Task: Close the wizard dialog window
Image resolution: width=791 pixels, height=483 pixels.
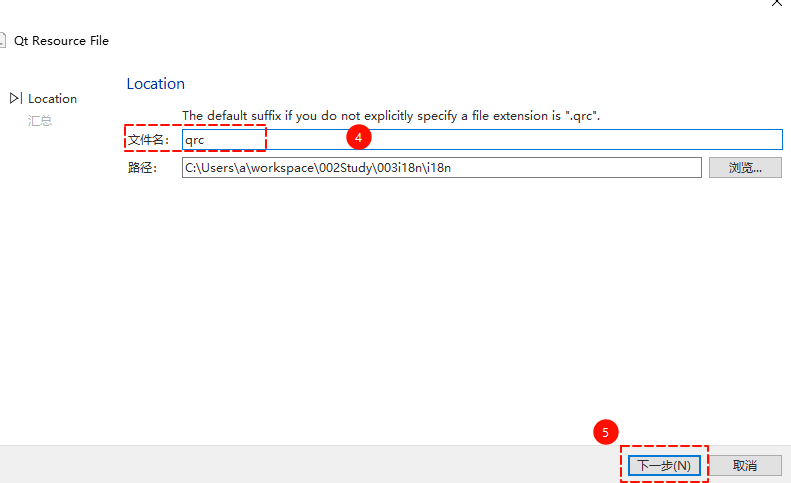Action: [777, 3]
